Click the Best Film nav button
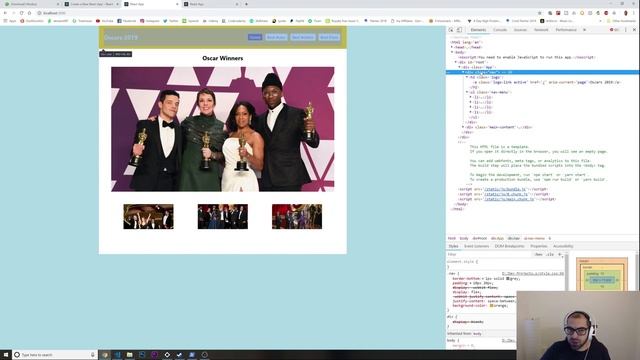This screenshot has width=640, height=360. (329, 37)
